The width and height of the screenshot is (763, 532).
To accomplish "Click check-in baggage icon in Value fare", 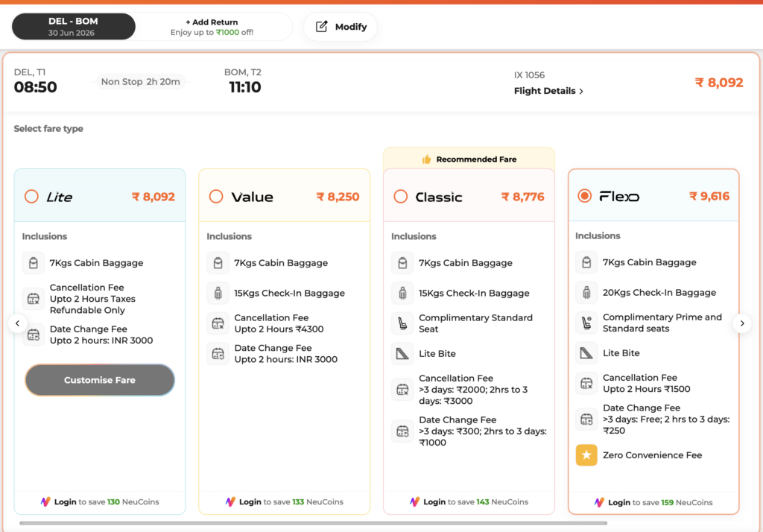I will pos(218,293).
